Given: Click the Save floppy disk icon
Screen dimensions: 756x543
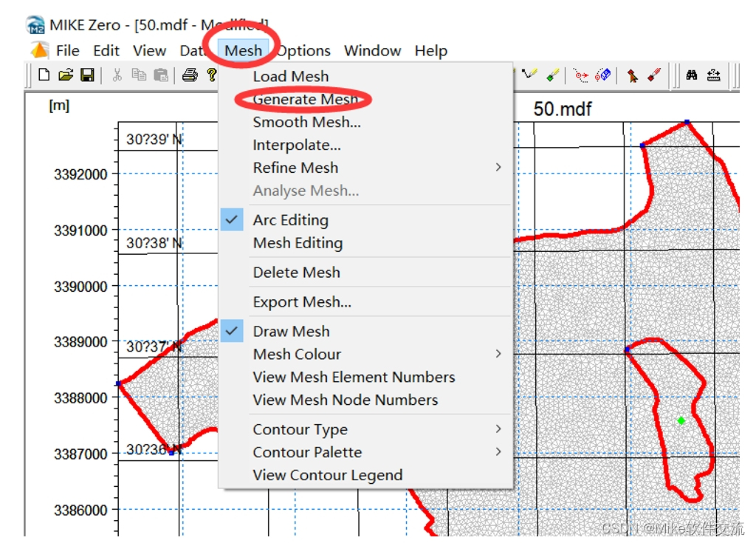Looking at the screenshot, I should coord(87,75).
